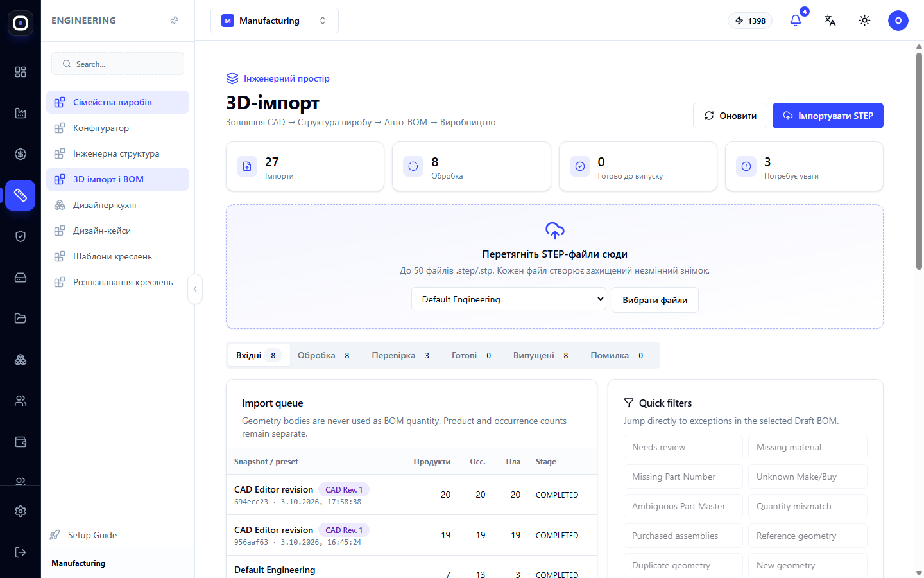924x578 pixels.
Task: Switch to the Вхідні tab
Action: click(x=259, y=355)
